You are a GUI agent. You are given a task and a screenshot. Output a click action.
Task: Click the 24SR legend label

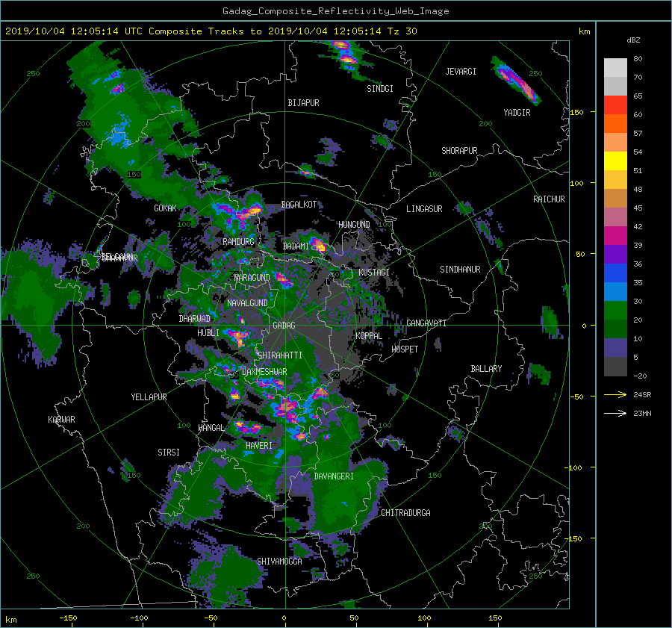pyautogui.click(x=642, y=395)
